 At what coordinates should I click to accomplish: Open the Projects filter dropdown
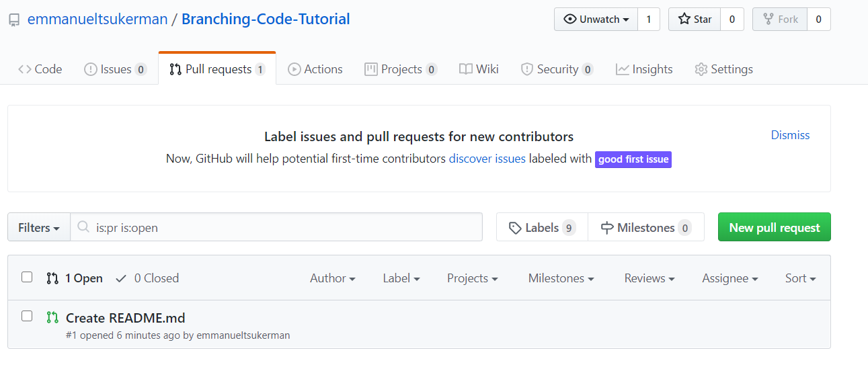pos(472,278)
